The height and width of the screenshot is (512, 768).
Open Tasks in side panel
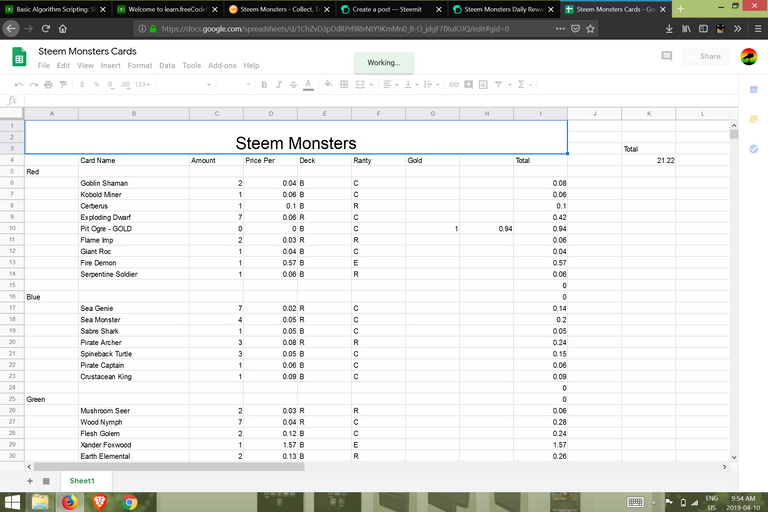pos(753,149)
